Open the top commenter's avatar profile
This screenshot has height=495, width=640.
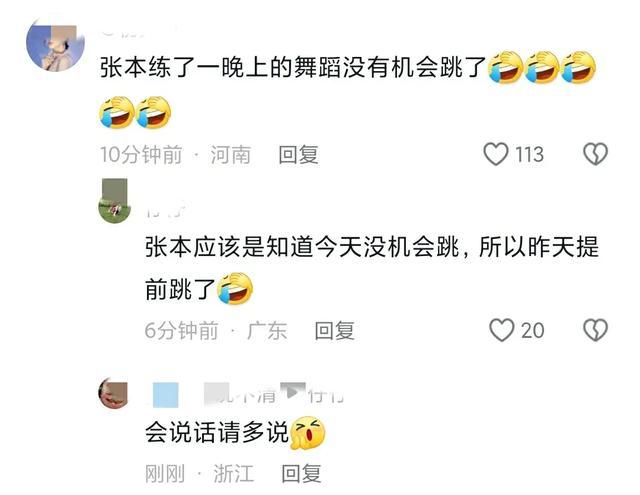56,46
